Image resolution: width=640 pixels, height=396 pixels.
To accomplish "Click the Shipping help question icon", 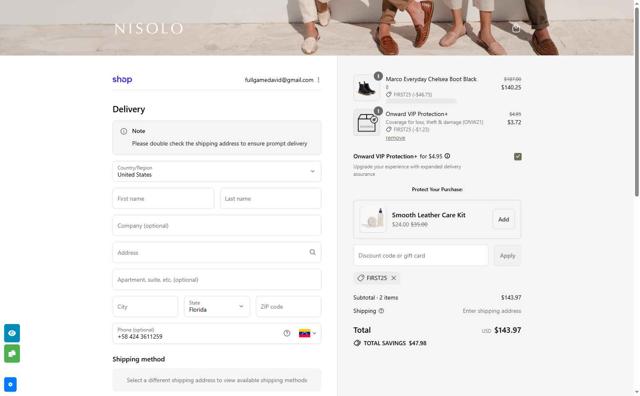I will (x=381, y=311).
